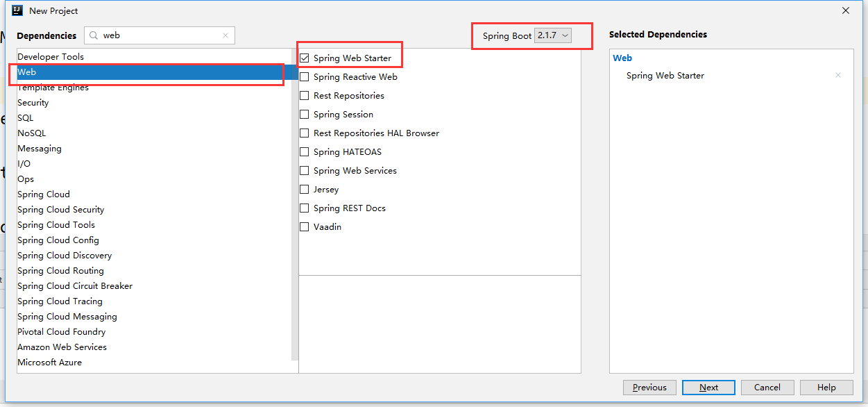Choose the Pivotal Cloud Foundry category

pyautogui.click(x=155, y=332)
